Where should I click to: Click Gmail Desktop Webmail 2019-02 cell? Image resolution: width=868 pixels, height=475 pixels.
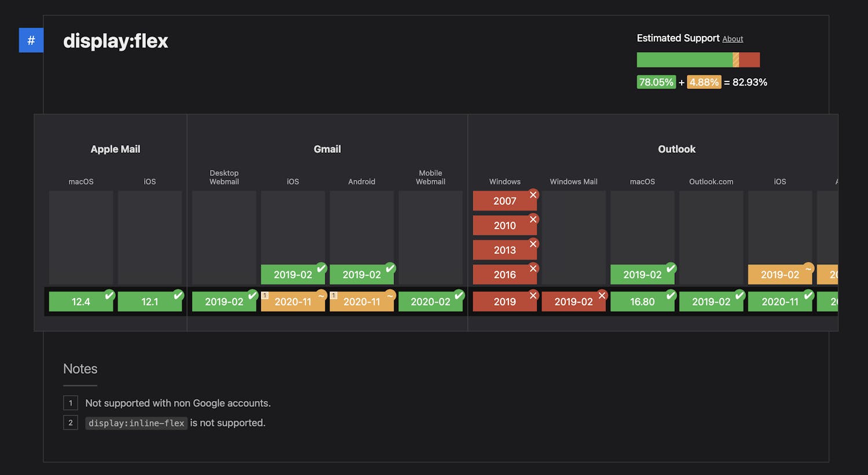(224, 301)
